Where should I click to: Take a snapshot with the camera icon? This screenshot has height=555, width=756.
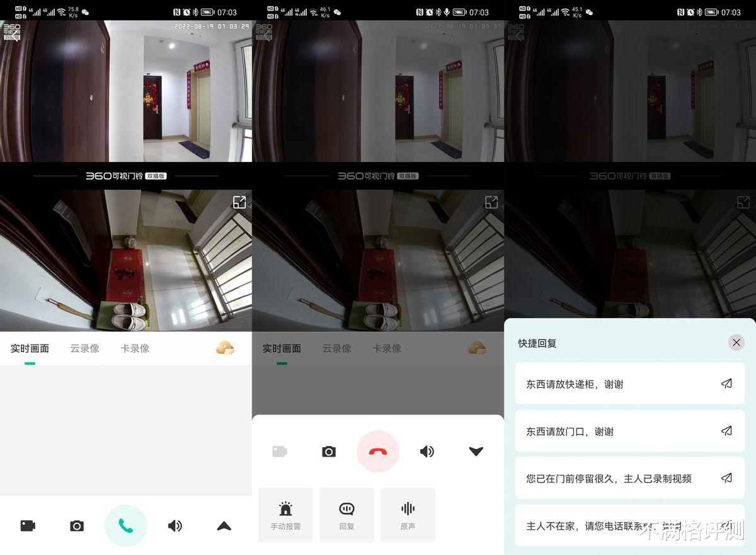point(76,525)
